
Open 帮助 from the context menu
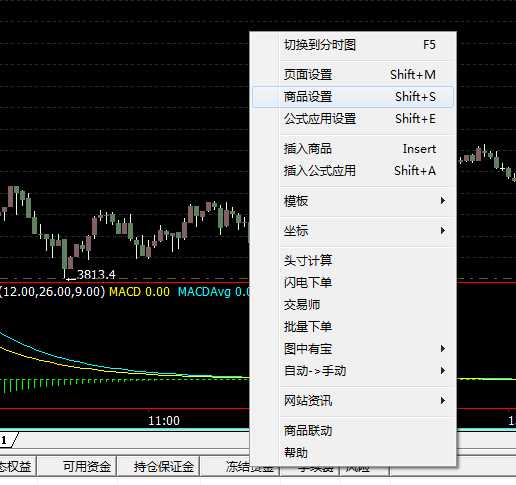pyautogui.click(x=353, y=453)
